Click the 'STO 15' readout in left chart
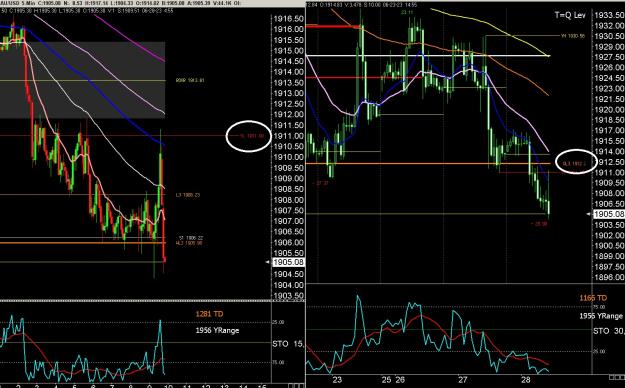This screenshot has width=625, height=388. [x=288, y=344]
